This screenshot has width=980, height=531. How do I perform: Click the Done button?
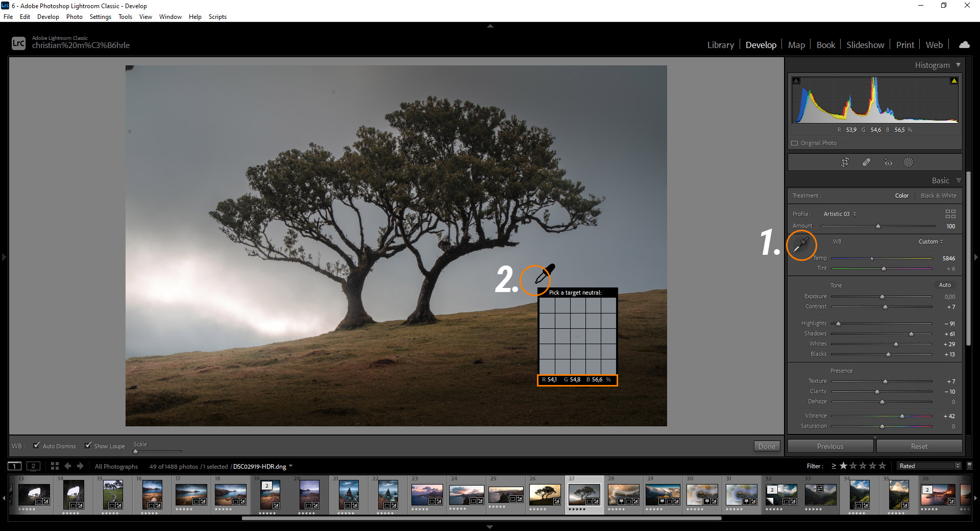767,446
